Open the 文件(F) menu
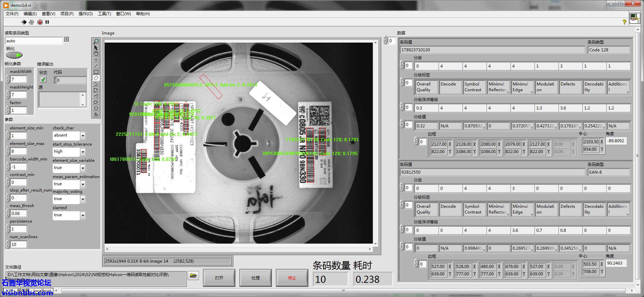The width and height of the screenshot is (644, 297). 12,14
